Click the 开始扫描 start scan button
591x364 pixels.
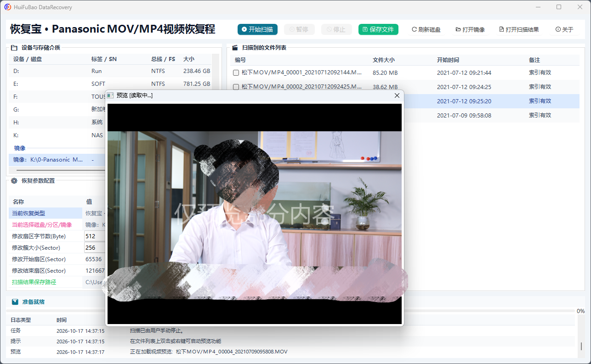pyautogui.click(x=258, y=29)
